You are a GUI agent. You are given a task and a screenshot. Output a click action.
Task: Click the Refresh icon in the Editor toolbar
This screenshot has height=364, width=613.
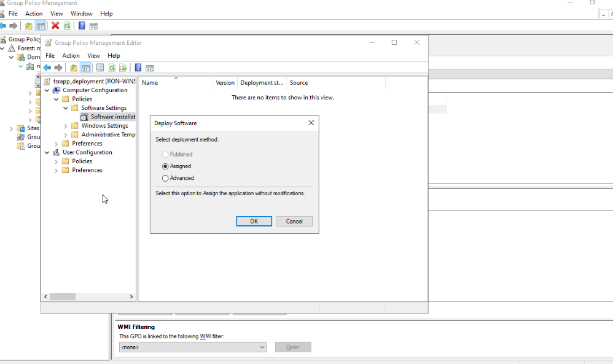[x=112, y=68]
